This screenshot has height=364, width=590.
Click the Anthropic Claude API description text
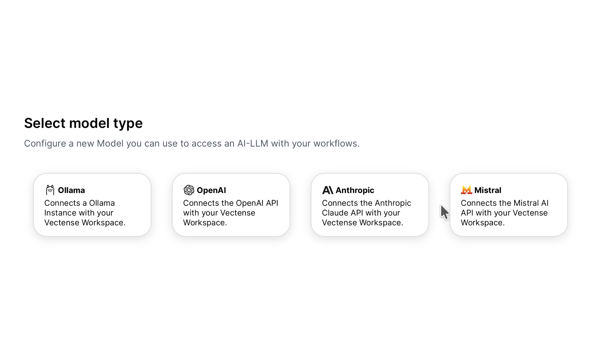[x=366, y=213]
